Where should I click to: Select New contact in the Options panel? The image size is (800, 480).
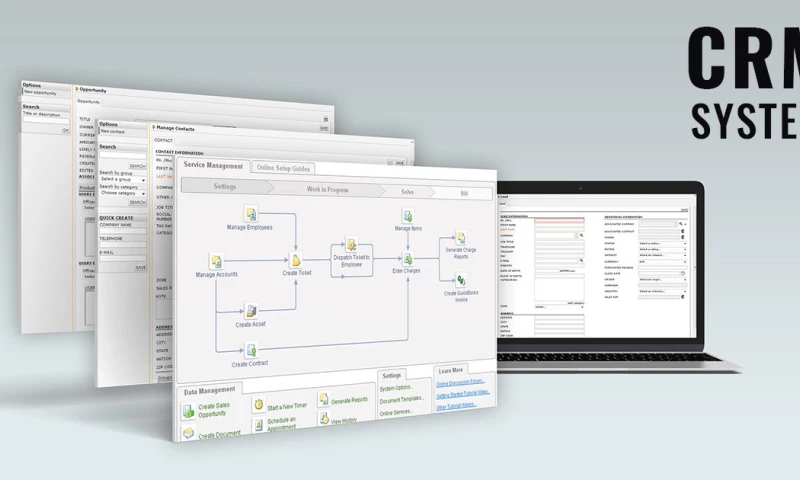(112, 132)
